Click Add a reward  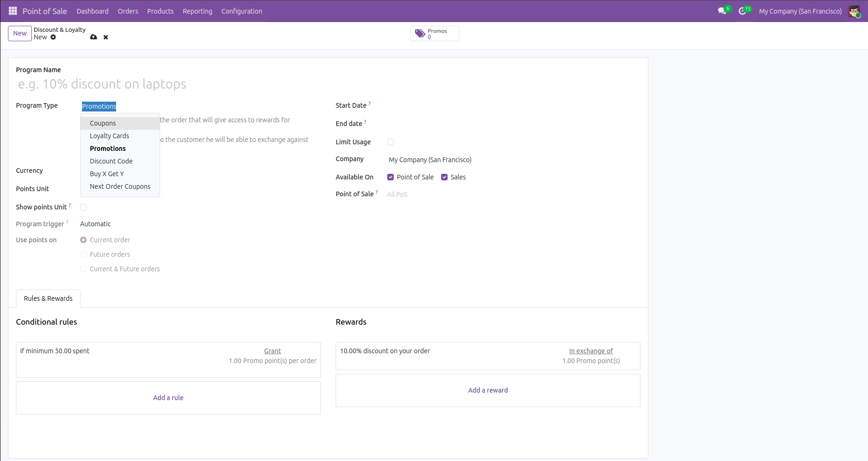point(488,390)
